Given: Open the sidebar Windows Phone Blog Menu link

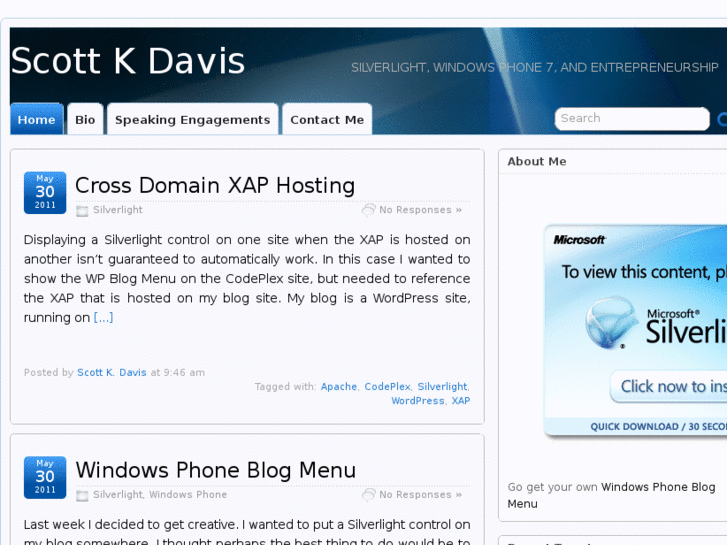Looking at the screenshot, I should [611, 495].
